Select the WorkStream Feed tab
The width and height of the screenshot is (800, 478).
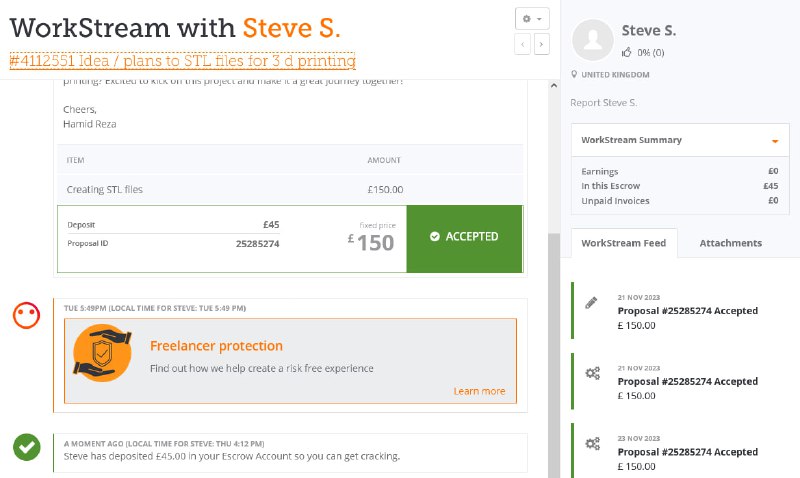click(623, 243)
